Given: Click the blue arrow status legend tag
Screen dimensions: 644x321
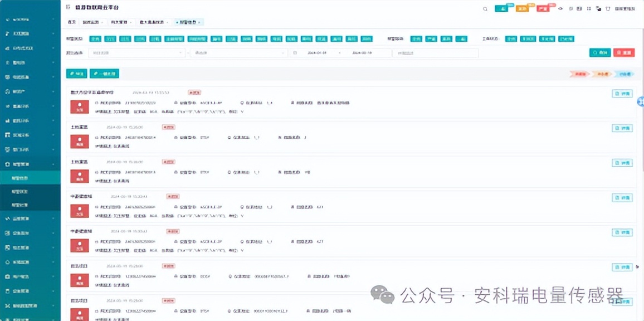Looking at the screenshot, I should pyautogui.click(x=623, y=74).
